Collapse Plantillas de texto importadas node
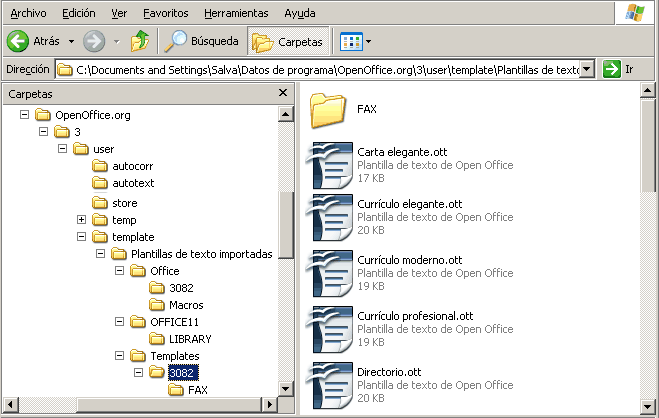Screen dimensions: 659x418 [x=100, y=253]
